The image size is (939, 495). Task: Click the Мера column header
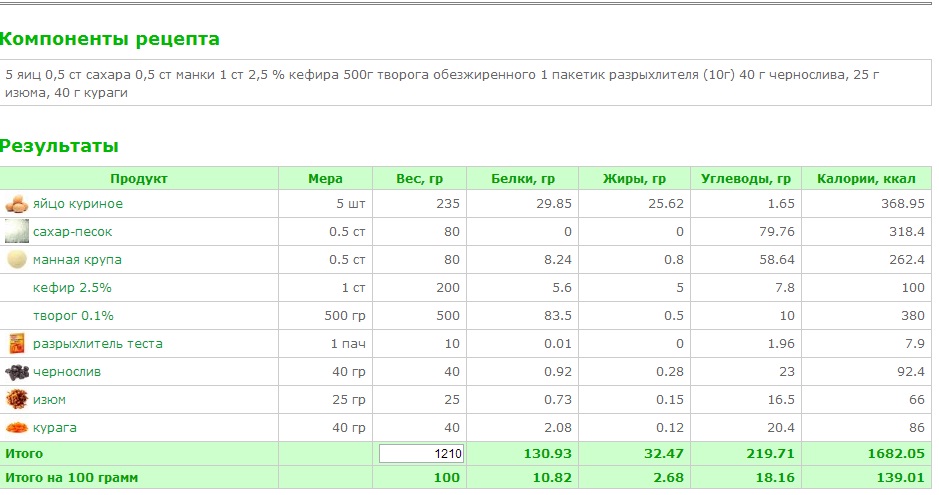coord(325,178)
